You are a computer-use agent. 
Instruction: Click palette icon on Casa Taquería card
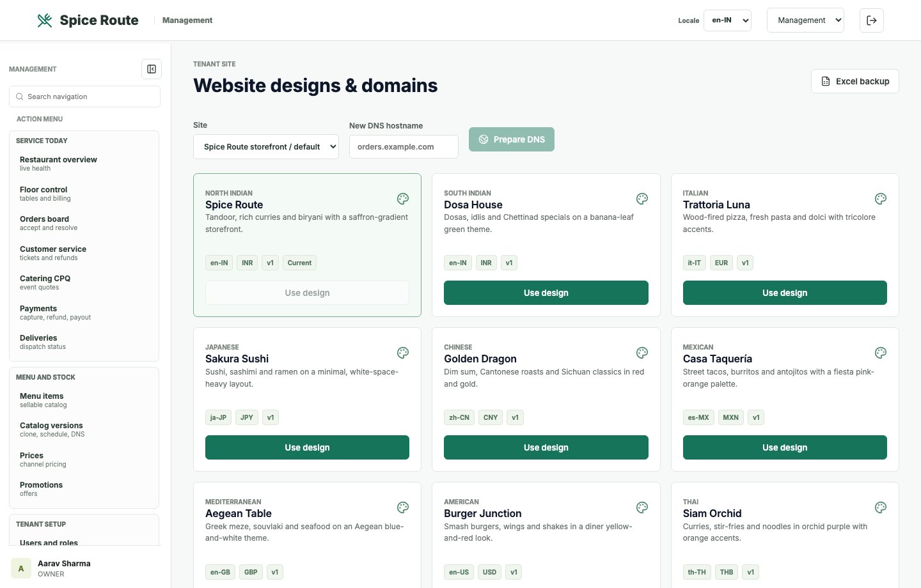pos(881,353)
